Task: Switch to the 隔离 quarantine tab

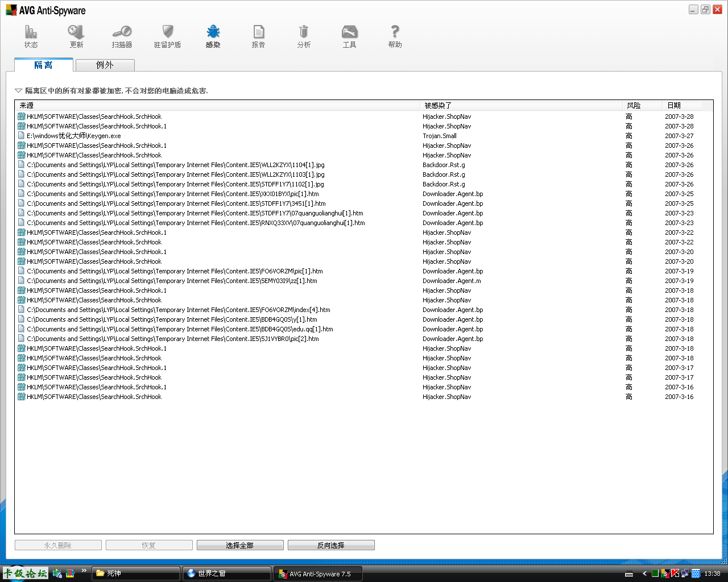Action: (x=44, y=65)
